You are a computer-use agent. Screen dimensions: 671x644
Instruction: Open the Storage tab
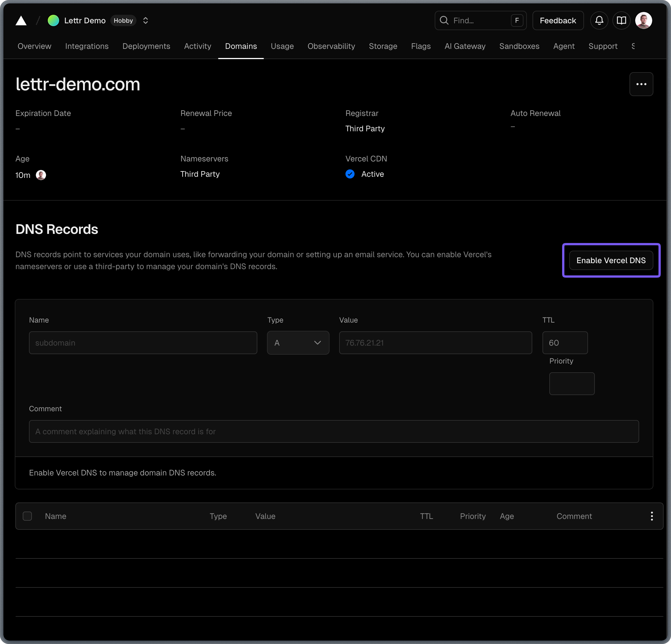click(383, 46)
